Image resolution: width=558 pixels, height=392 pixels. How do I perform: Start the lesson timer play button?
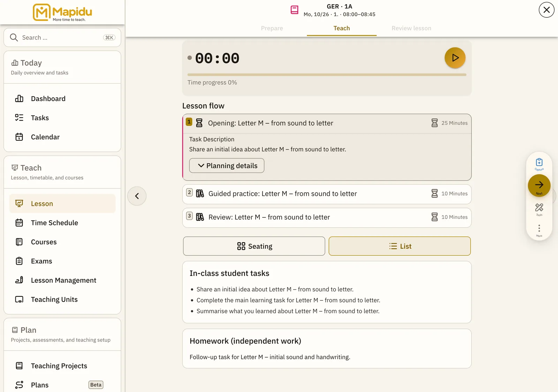click(x=455, y=58)
